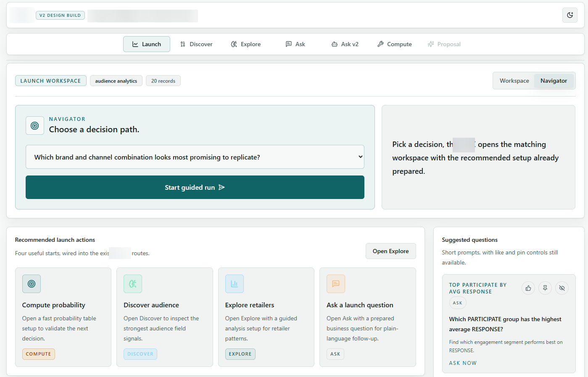This screenshot has height=377, width=588.
Task: Click the 'Choose a decision path.' heading
Action: click(94, 129)
